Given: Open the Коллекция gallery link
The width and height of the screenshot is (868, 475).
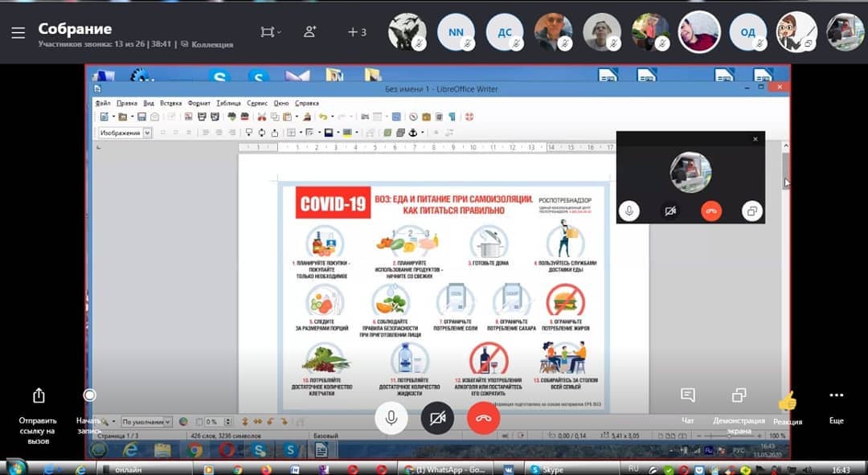Looking at the screenshot, I should click(x=207, y=44).
